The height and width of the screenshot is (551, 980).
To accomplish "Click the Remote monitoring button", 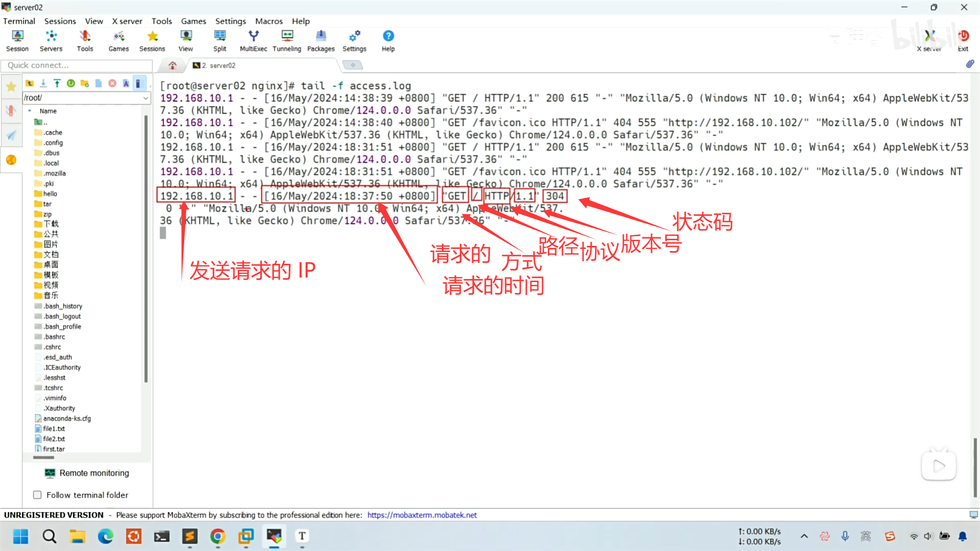I will tap(87, 473).
